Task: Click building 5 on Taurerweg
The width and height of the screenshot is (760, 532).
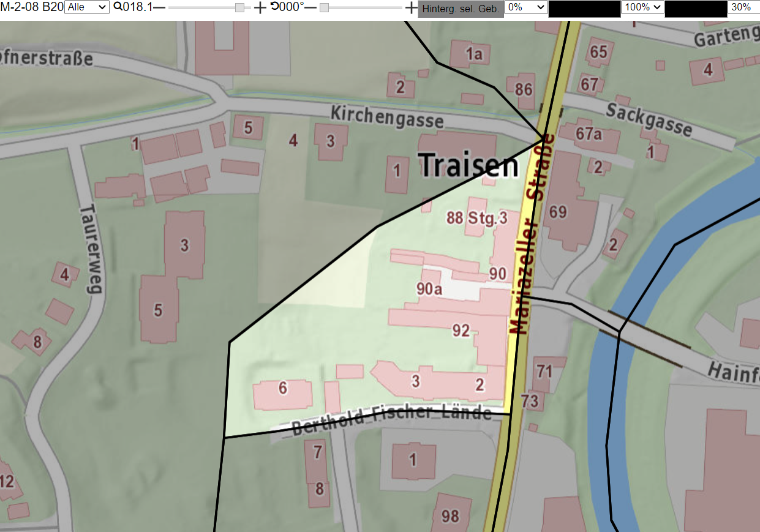Action: 159,309
